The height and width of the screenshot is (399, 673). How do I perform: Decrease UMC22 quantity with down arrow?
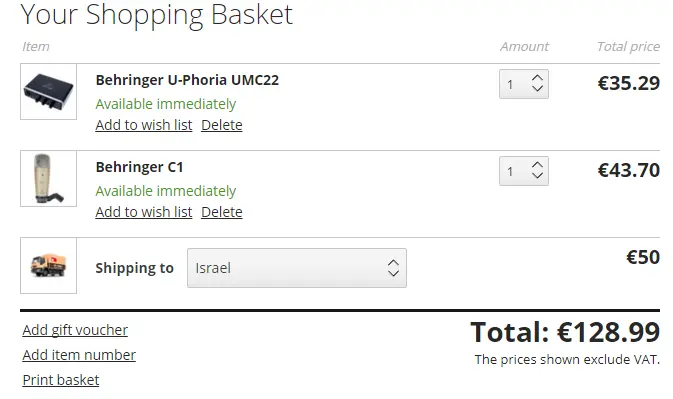coord(537,88)
